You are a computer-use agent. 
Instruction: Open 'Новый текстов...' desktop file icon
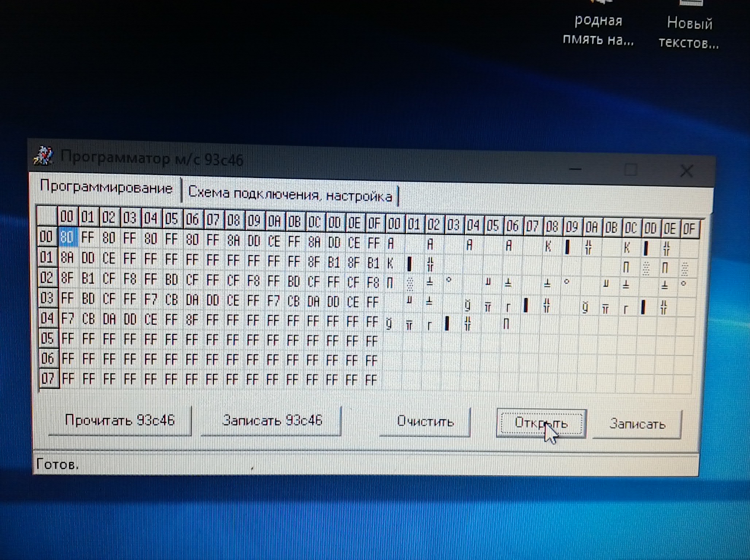click(689, 32)
